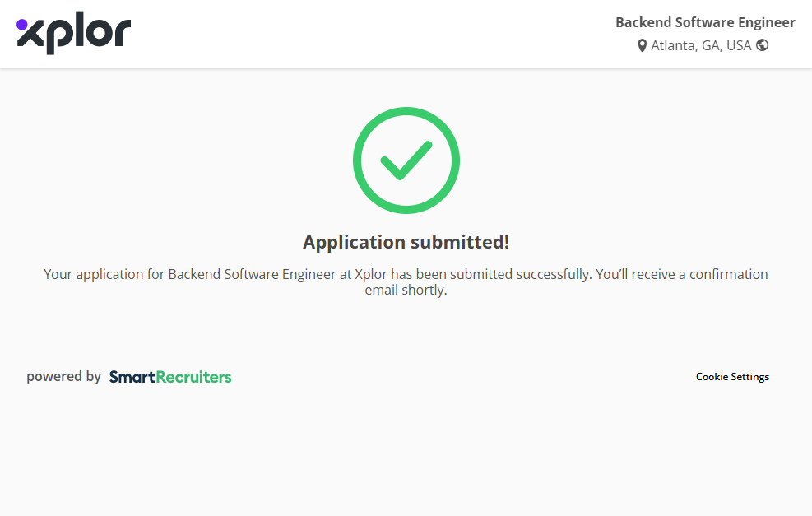
Task: Click the location pin icon beside Atlanta
Action: [643, 45]
